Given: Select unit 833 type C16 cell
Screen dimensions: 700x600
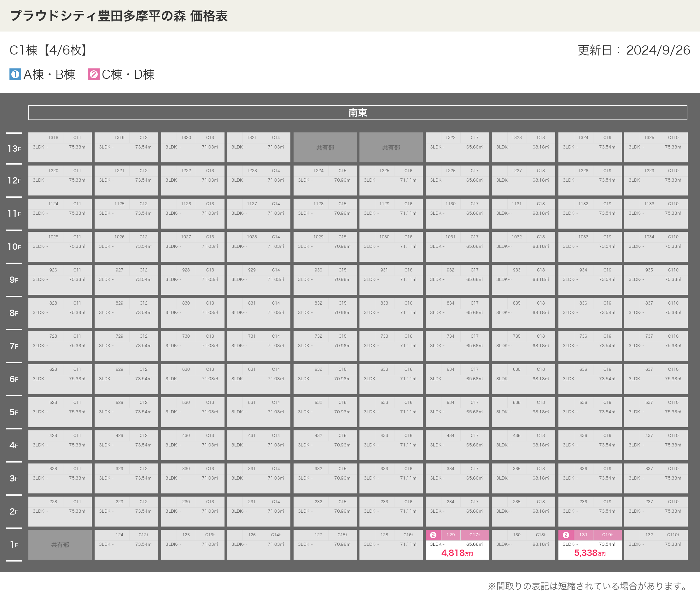Looking at the screenshot, I should tap(391, 313).
